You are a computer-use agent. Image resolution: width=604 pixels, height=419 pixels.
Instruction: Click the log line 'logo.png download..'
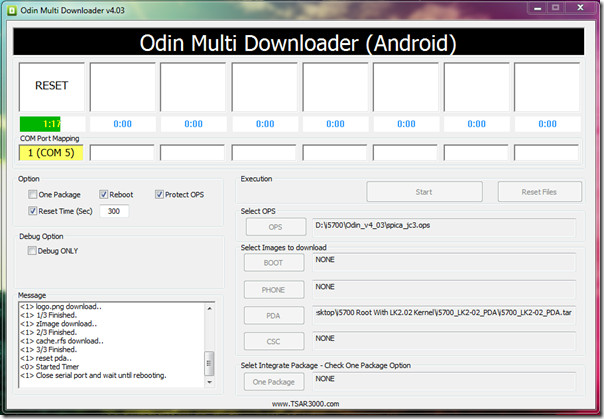click(x=61, y=307)
